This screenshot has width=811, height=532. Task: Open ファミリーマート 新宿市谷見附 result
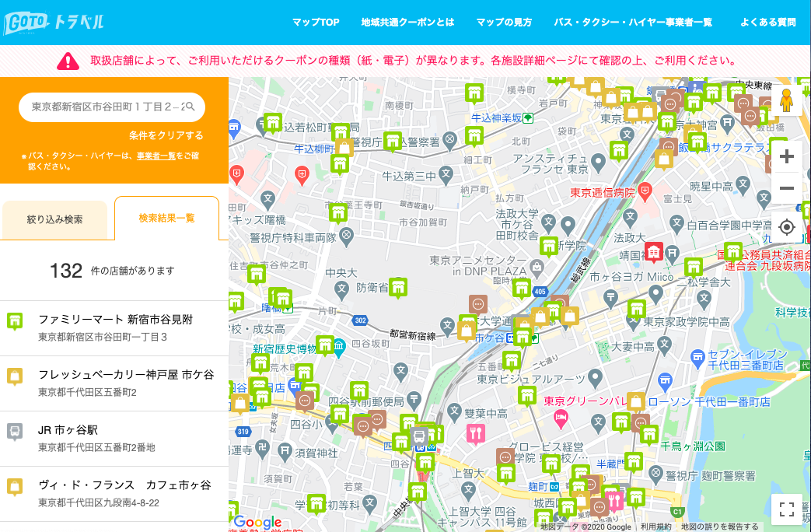114,328
